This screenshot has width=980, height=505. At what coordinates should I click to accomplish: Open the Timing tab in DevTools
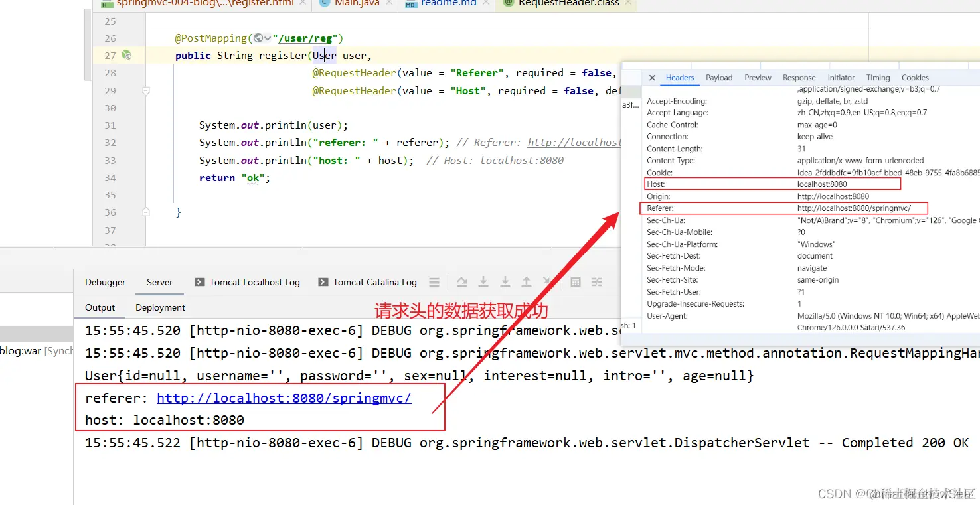coord(878,78)
